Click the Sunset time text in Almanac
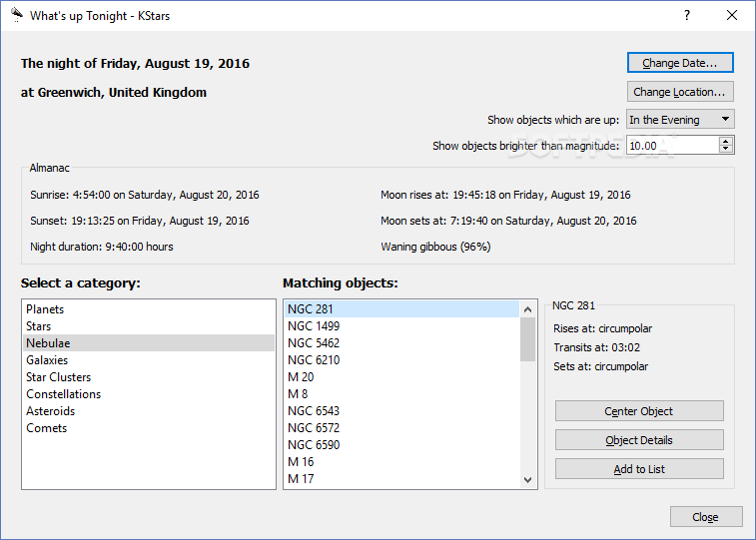 click(140, 221)
